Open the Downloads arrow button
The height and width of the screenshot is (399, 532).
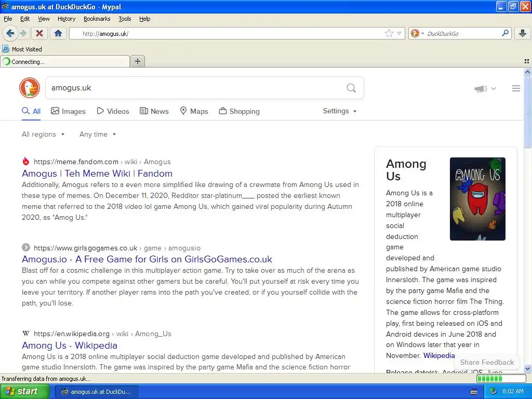523,33
